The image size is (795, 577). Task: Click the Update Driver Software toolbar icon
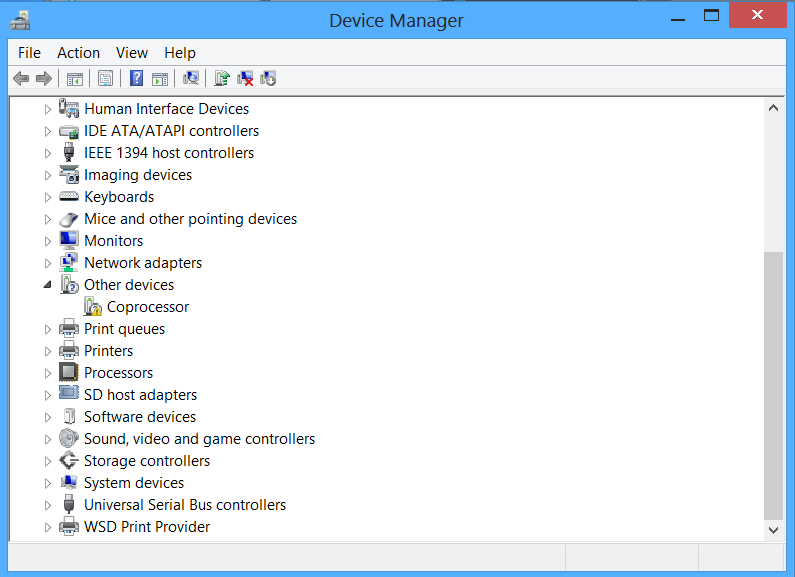[x=222, y=78]
